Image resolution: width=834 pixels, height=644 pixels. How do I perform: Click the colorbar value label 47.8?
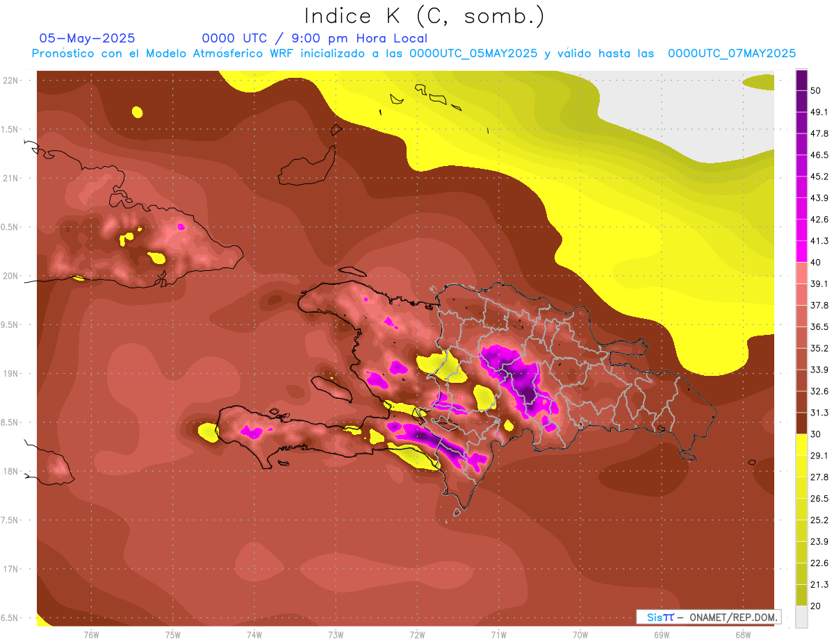pos(819,133)
